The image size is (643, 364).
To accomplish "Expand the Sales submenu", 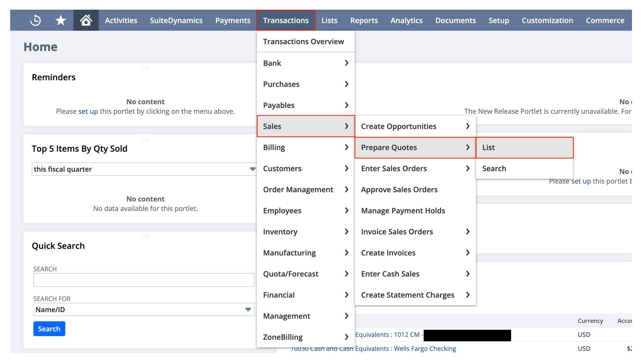I will tap(305, 126).
